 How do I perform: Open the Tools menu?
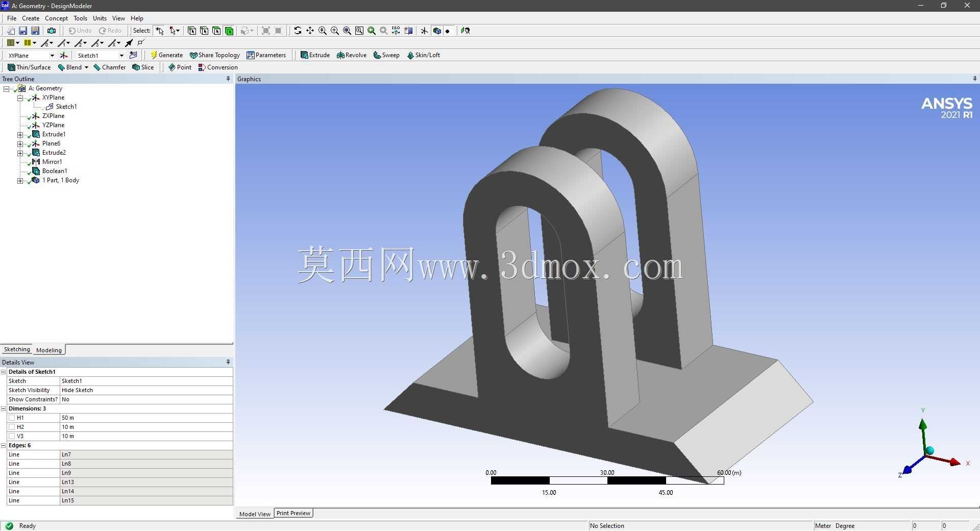coord(80,18)
